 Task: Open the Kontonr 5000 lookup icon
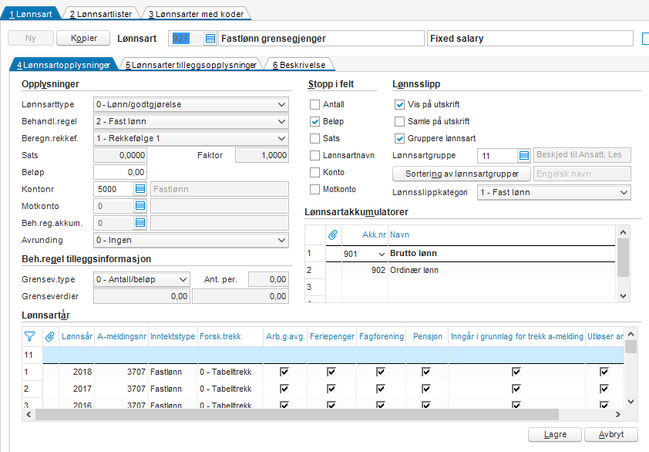point(140,188)
